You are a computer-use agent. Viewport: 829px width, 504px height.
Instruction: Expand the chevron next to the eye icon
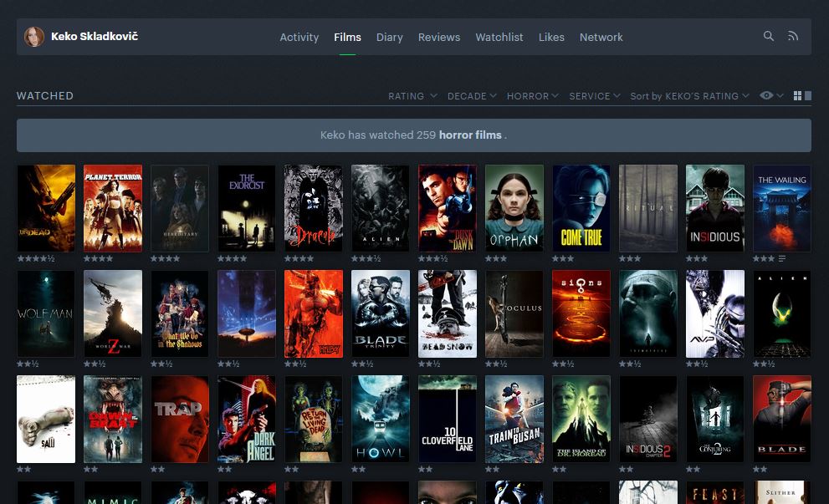(x=780, y=95)
